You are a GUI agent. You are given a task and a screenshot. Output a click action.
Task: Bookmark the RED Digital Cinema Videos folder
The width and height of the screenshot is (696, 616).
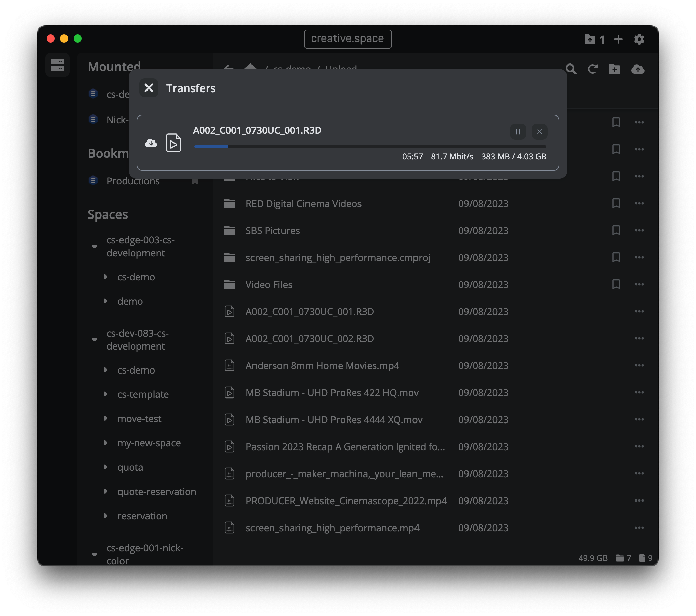click(616, 203)
